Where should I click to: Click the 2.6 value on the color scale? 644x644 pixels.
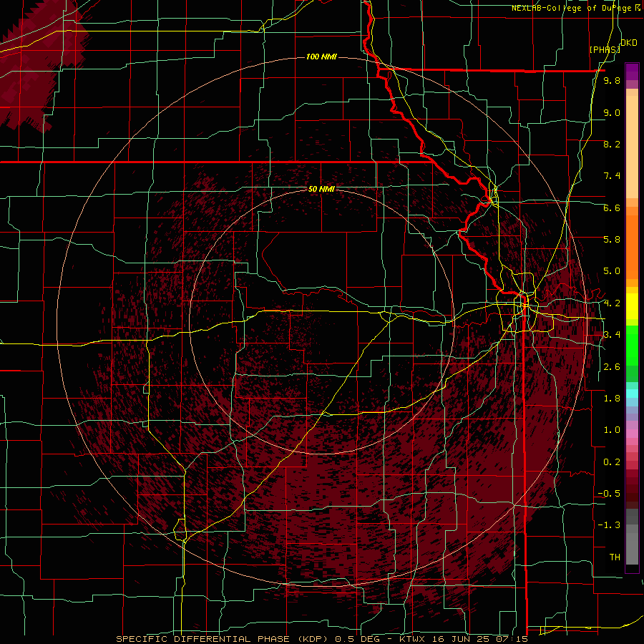(x=612, y=367)
